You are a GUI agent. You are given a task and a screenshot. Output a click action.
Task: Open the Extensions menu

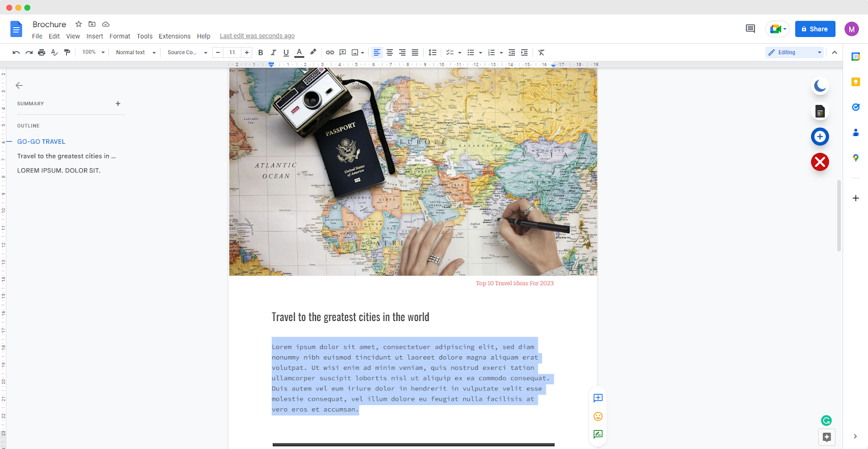tap(175, 36)
